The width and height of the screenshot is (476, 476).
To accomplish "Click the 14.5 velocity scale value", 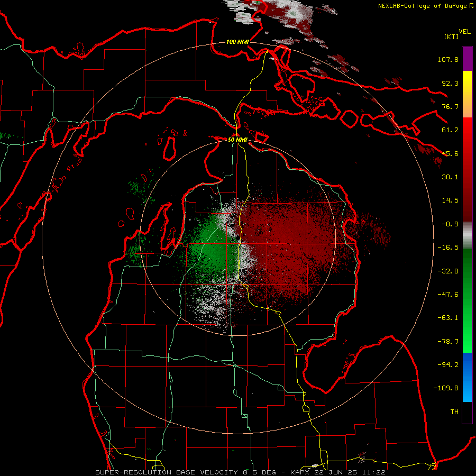I will (x=450, y=200).
